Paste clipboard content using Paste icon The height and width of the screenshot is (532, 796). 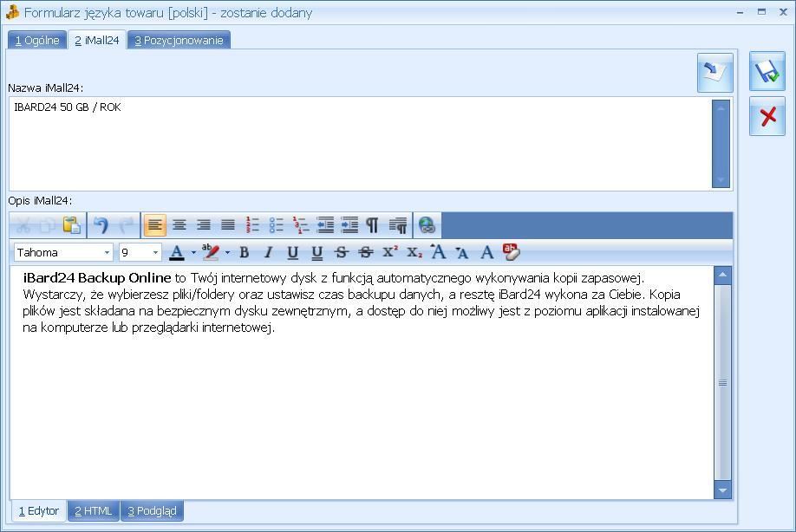click(72, 225)
